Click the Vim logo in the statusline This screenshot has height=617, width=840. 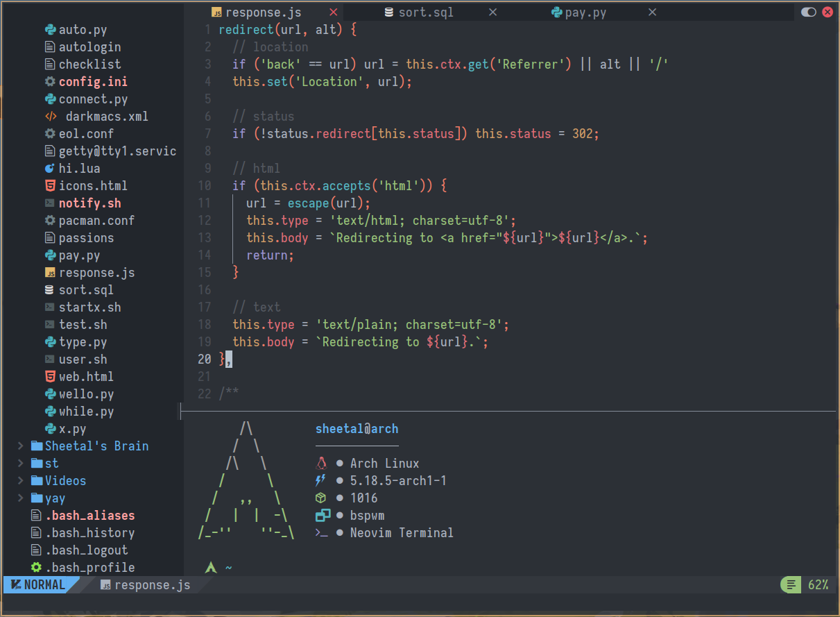click(x=15, y=585)
